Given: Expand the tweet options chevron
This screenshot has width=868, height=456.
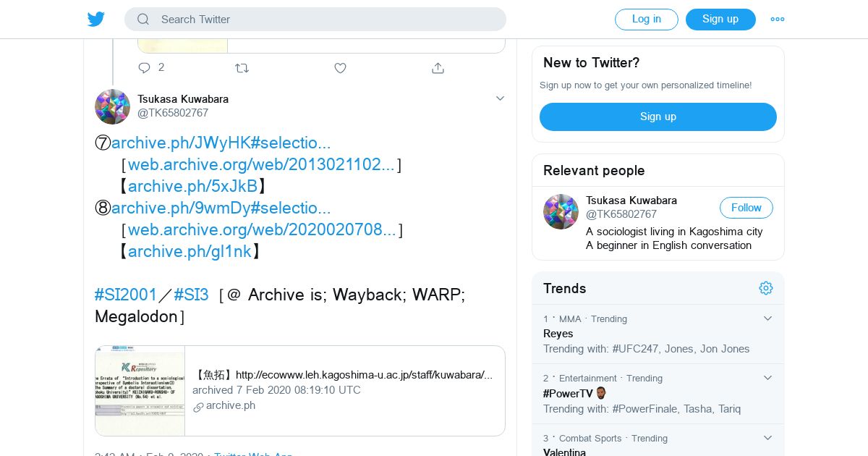Looking at the screenshot, I should pyautogui.click(x=500, y=98).
